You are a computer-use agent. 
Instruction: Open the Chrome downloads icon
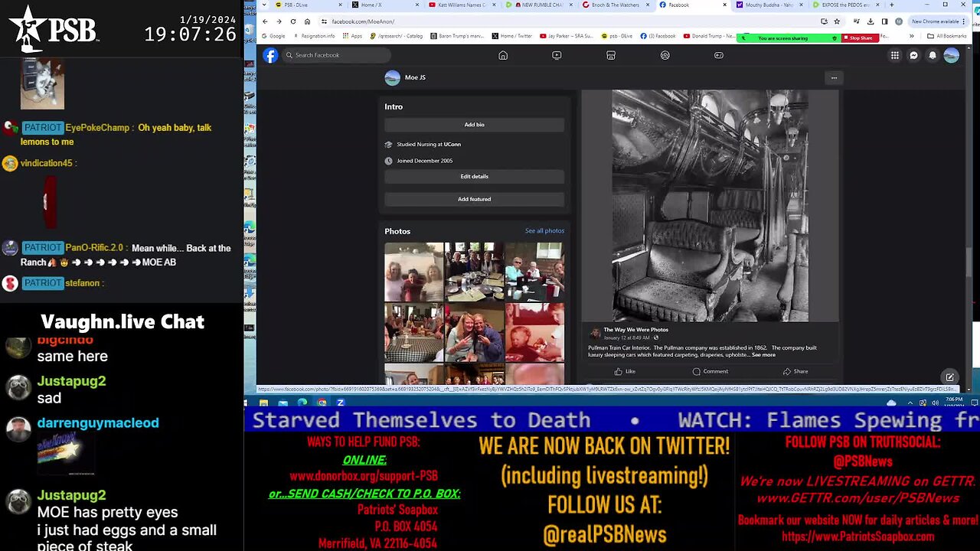870,21
